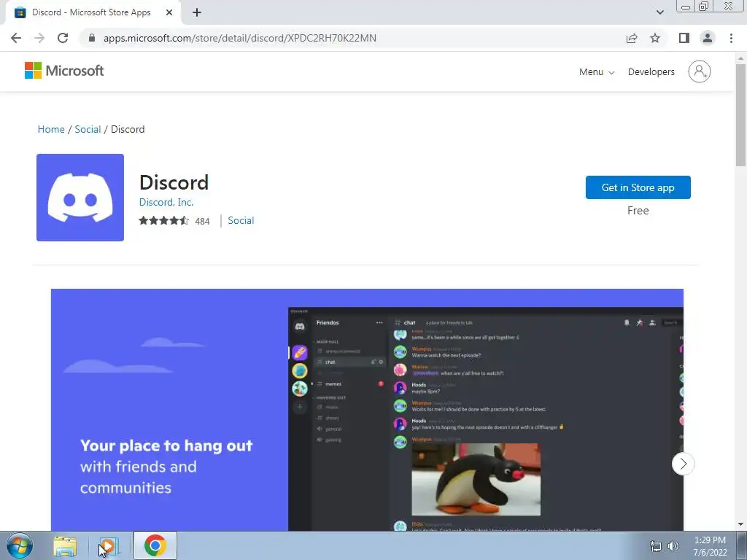The image size is (747, 560).
Task: Reload the Discord store page
Action: (63, 38)
